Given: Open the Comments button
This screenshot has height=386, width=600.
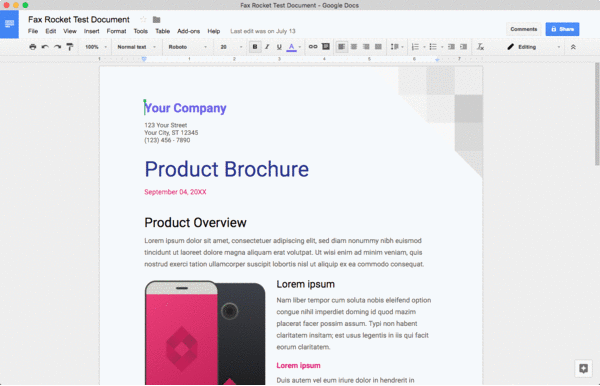Looking at the screenshot, I should [x=523, y=29].
